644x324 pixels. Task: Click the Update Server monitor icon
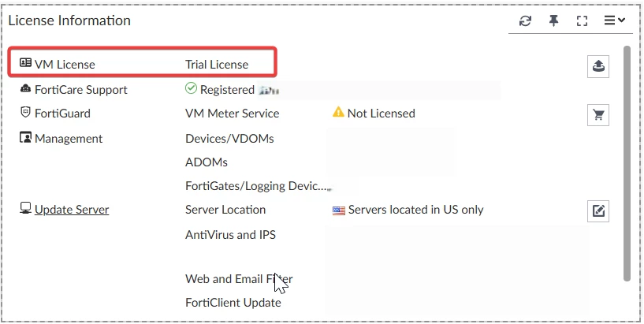[x=25, y=208]
